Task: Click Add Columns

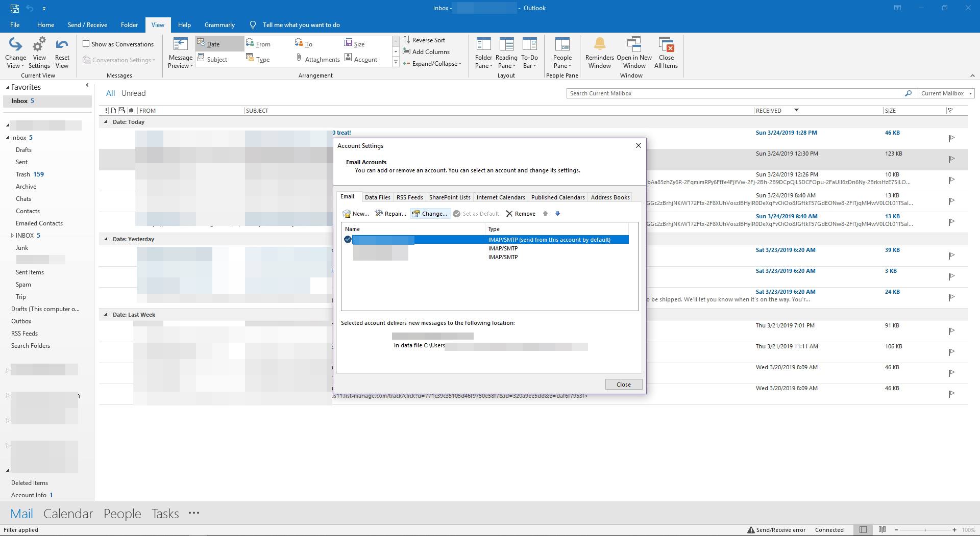Action: 426,52
